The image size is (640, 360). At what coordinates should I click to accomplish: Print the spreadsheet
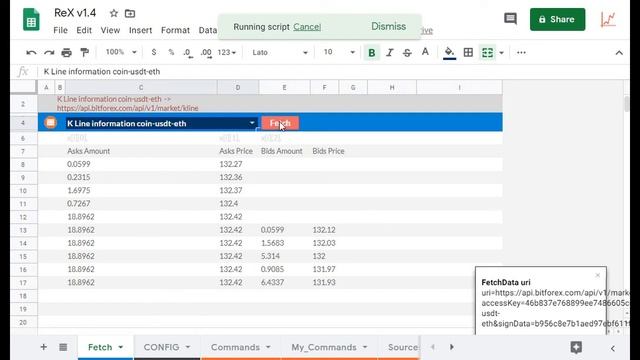[67, 53]
